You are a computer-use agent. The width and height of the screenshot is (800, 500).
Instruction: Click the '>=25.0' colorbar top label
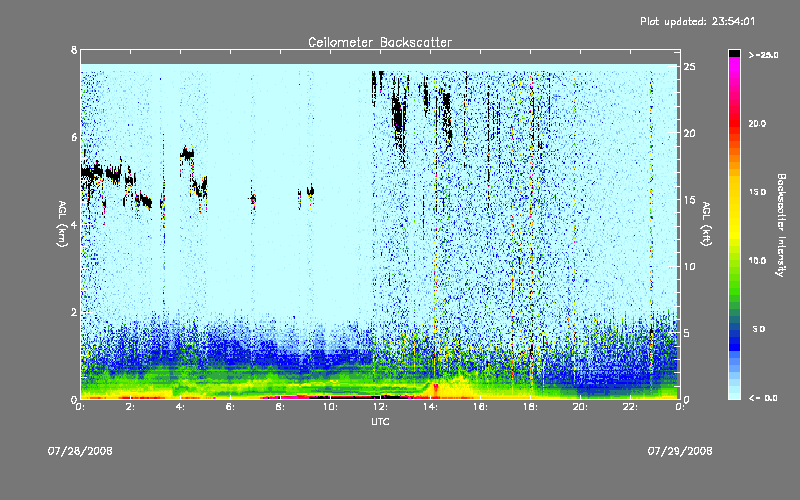point(764,55)
